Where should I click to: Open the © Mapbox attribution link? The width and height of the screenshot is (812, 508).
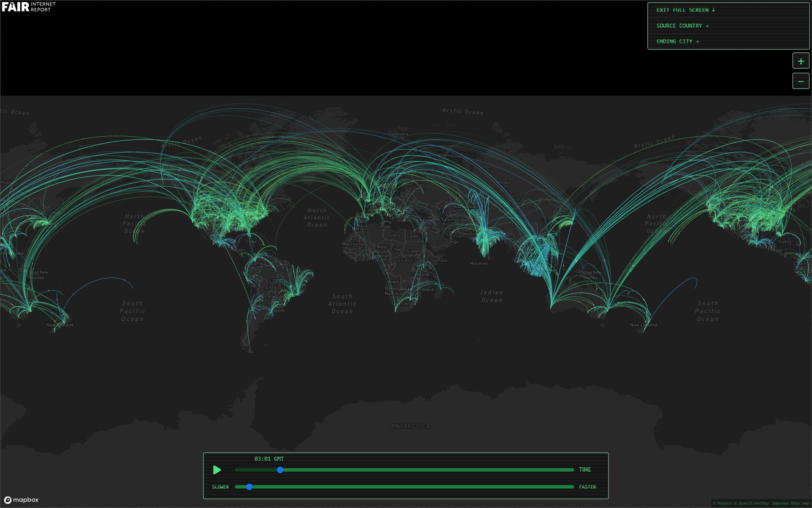722,503
